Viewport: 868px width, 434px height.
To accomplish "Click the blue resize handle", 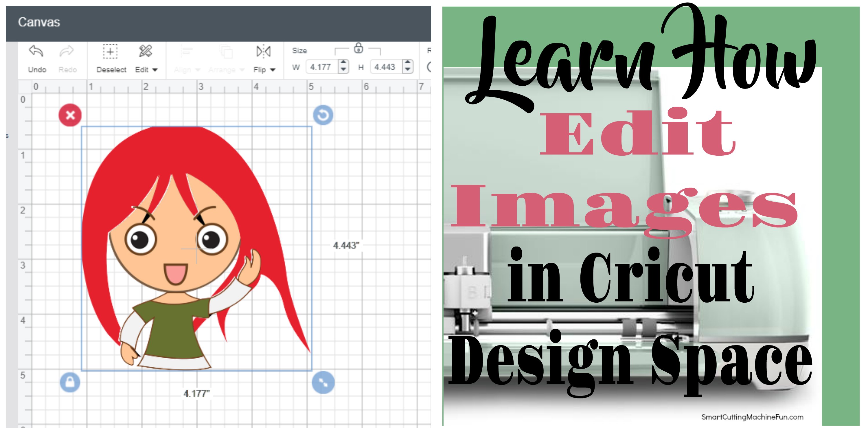I will 323,382.
